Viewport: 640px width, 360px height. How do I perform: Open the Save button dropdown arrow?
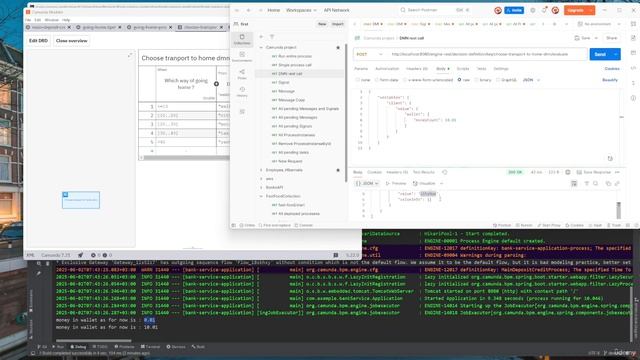point(596,38)
